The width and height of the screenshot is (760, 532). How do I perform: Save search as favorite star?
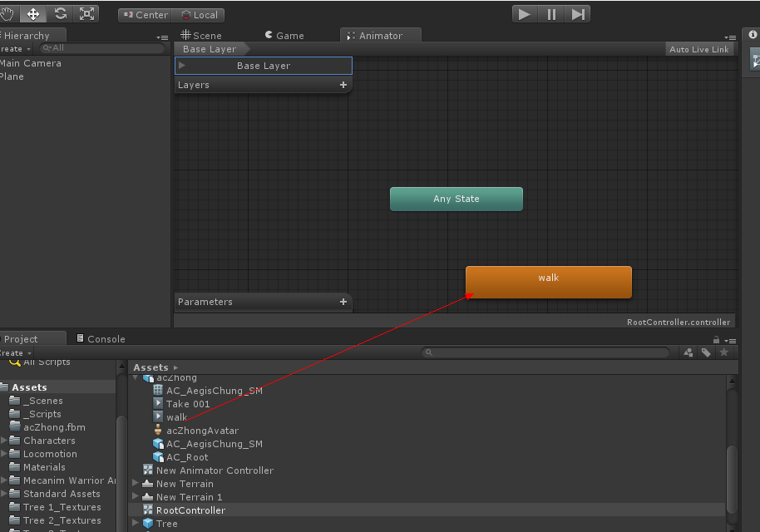point(724,352)
